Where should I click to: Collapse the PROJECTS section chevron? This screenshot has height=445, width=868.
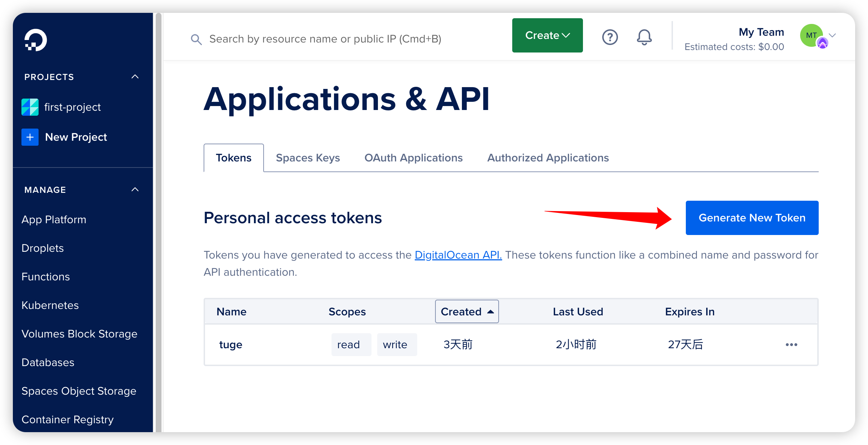(x=135, y=77)
